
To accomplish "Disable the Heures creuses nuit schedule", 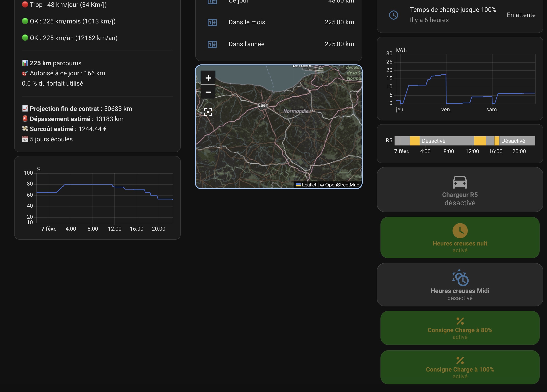I will coord(460,243).
